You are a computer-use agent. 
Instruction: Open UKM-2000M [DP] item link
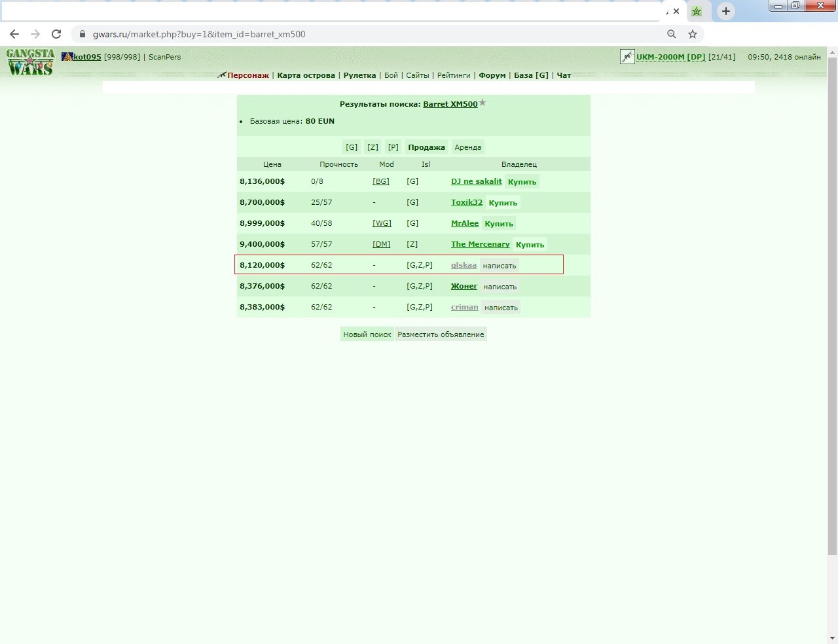(670, 57)
